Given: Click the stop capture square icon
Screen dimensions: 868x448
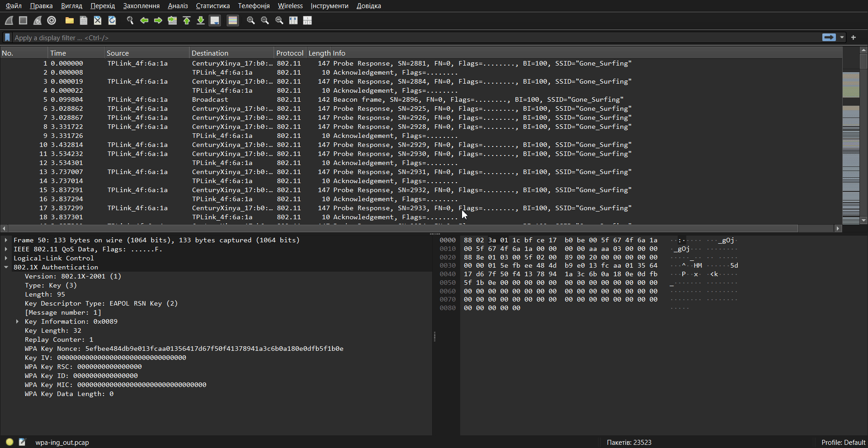Looking at the screenshot, I should tap(23, 20).
